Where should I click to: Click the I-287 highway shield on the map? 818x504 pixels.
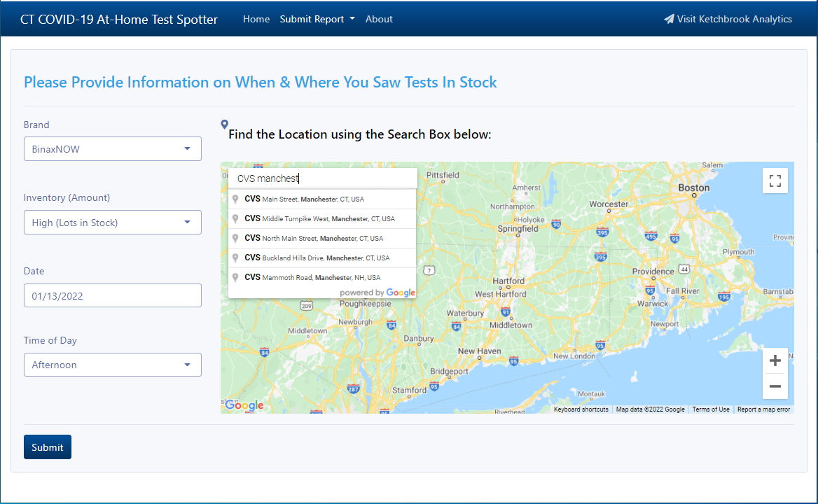(353, 388)
